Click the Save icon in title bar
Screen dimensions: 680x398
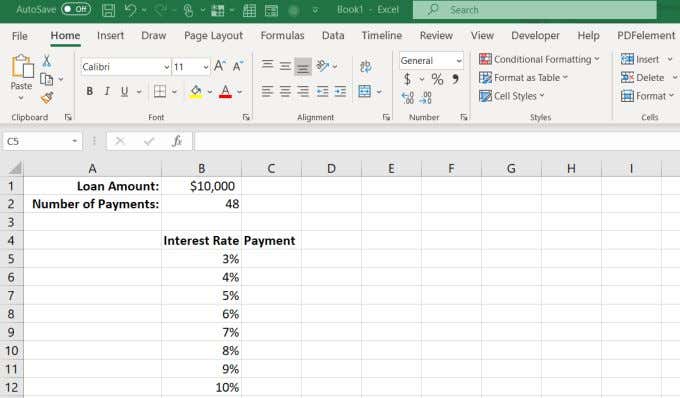(x=108, y=10)
